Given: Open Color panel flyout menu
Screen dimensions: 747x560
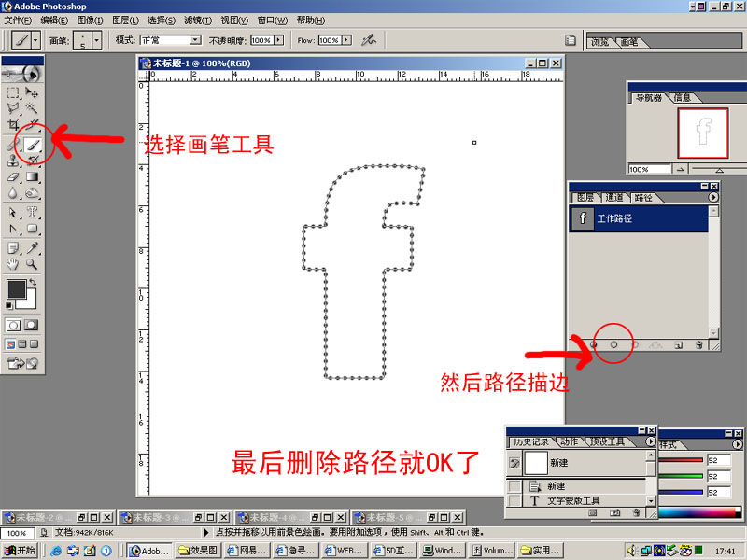Looking at the screenshot, I should coord(737,444).
